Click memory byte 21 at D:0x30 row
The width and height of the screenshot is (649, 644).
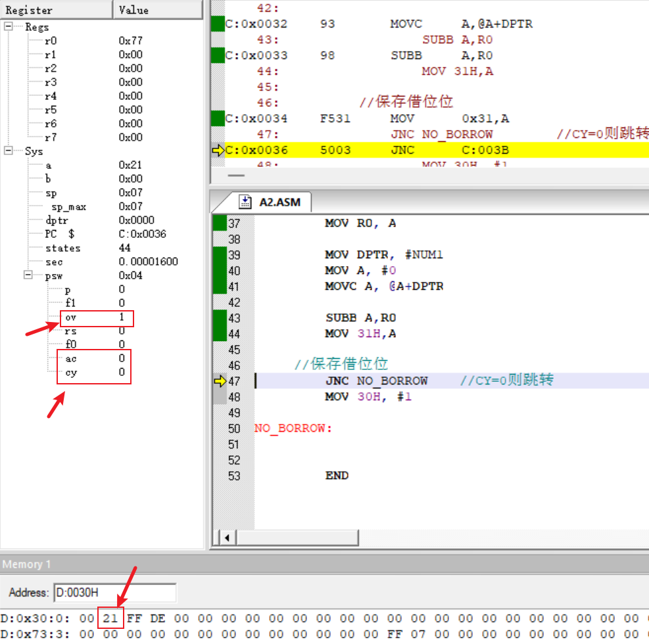point(110,618)
